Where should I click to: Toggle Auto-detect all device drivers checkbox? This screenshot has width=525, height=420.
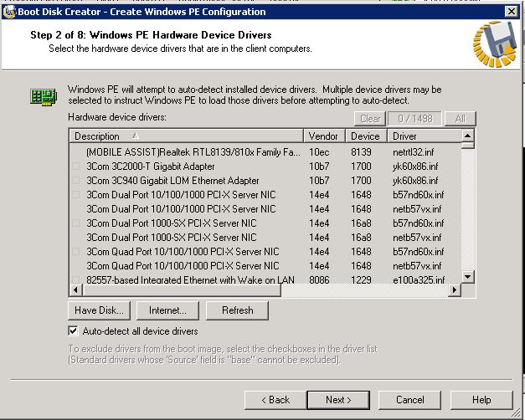coord(73,331)
